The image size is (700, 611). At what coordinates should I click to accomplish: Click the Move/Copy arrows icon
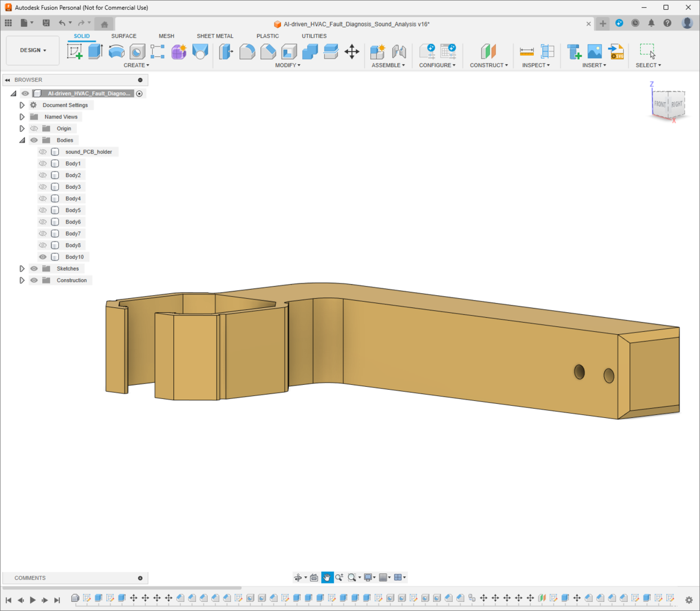352,51
